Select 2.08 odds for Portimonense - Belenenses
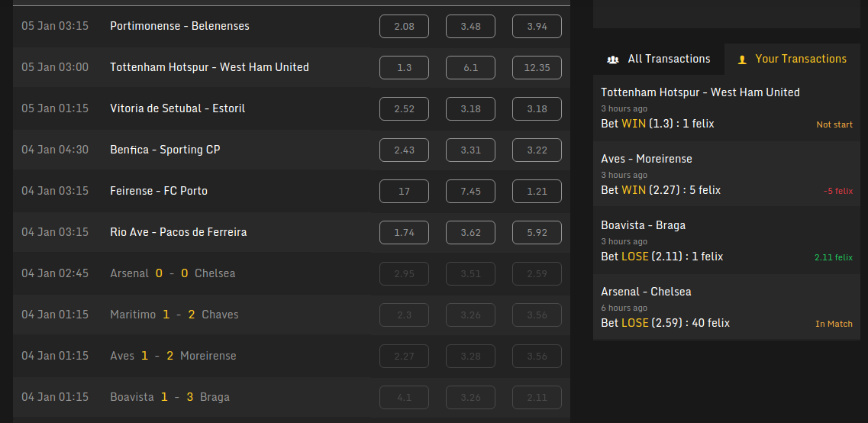The image size is (868, 423). (x=404, y=26)
